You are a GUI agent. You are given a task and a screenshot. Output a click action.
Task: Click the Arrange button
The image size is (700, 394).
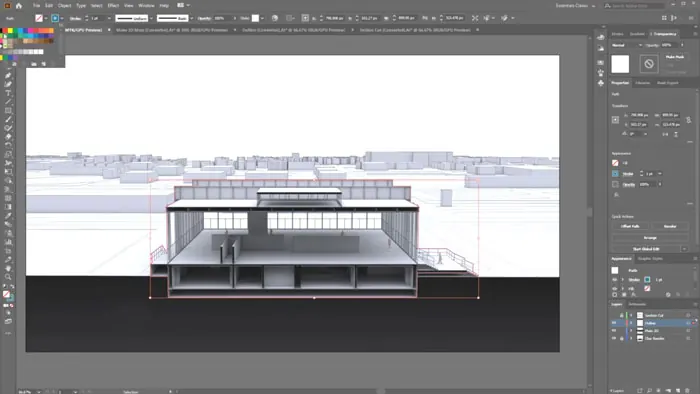coord(650,238)
